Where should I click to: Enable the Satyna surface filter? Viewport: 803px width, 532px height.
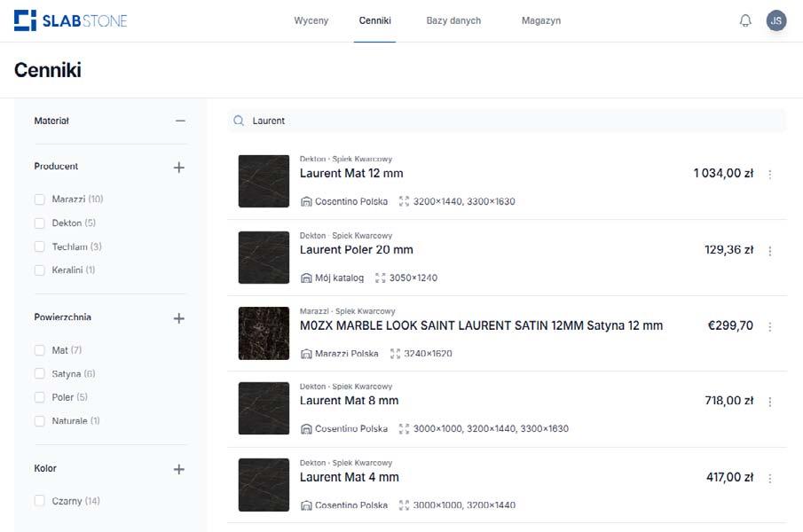pyautogui.click(x=39, y=373)
